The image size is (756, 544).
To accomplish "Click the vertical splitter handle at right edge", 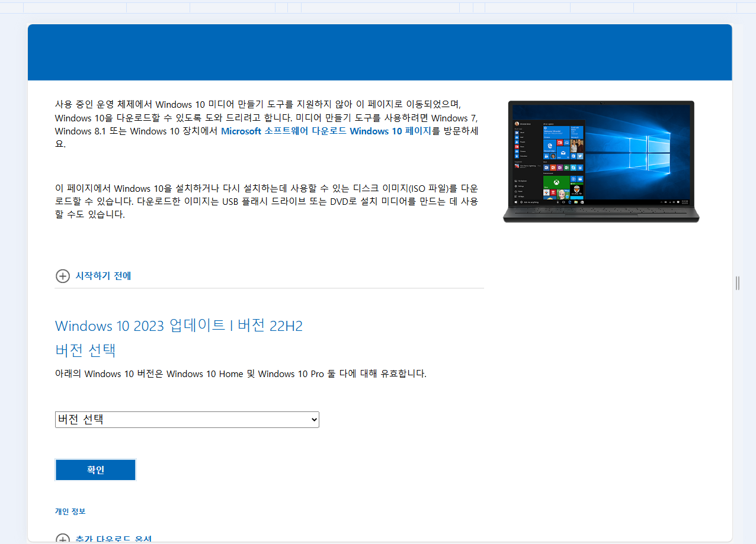I will (x=738, y=283).
